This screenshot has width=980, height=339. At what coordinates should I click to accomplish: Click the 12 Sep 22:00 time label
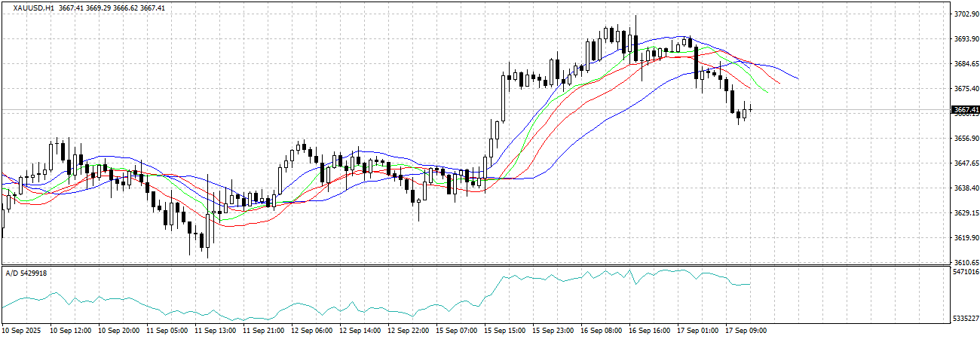(407, 331)
